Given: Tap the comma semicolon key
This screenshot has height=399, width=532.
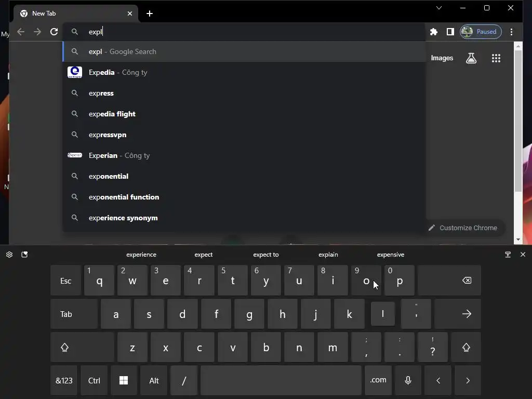Looking at the screenshot, I should 366,347.
